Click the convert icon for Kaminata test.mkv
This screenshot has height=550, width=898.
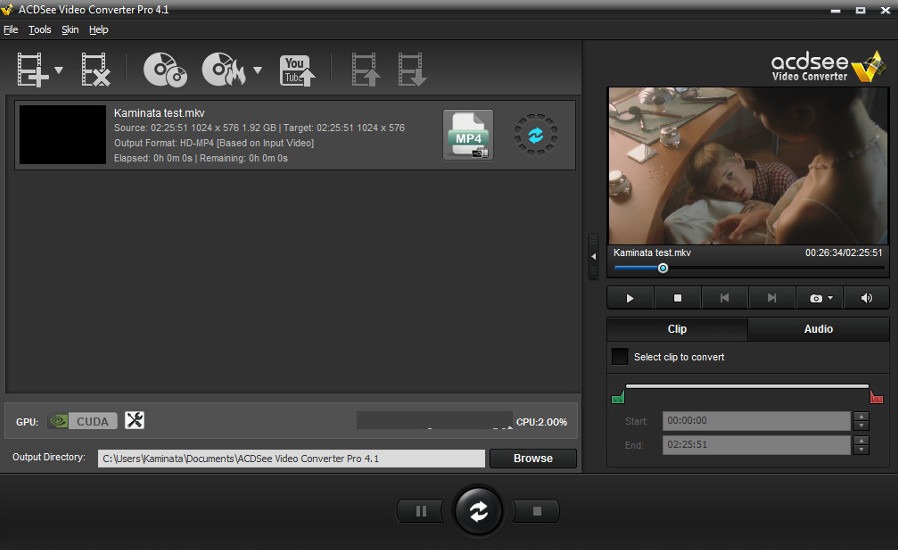pos(535,135)
